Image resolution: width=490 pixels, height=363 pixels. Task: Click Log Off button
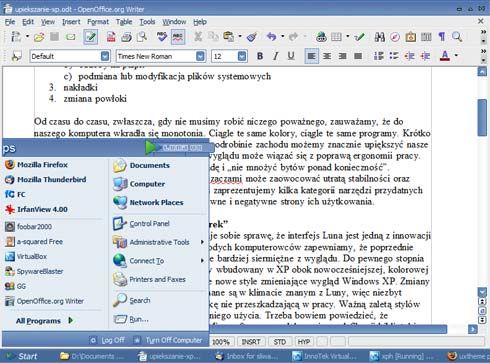point(108,340)
